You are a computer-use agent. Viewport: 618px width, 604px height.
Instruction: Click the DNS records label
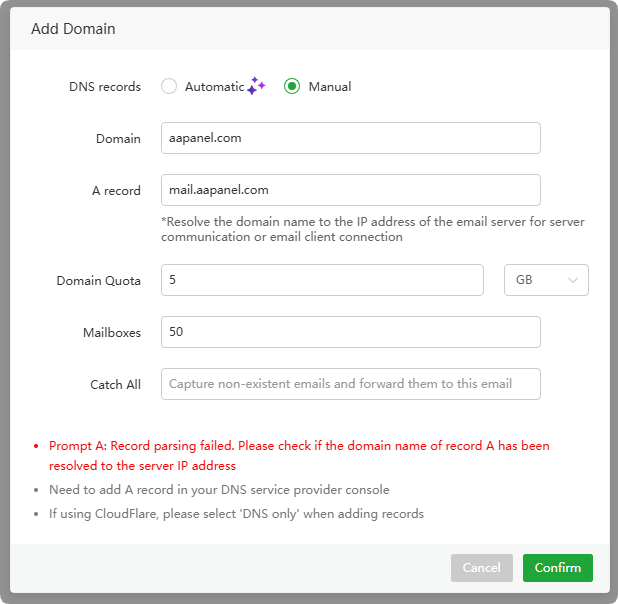(105, 87)
